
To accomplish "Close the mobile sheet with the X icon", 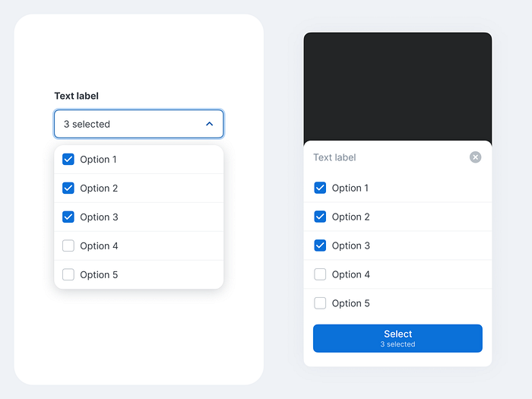I will click(475, 157).
